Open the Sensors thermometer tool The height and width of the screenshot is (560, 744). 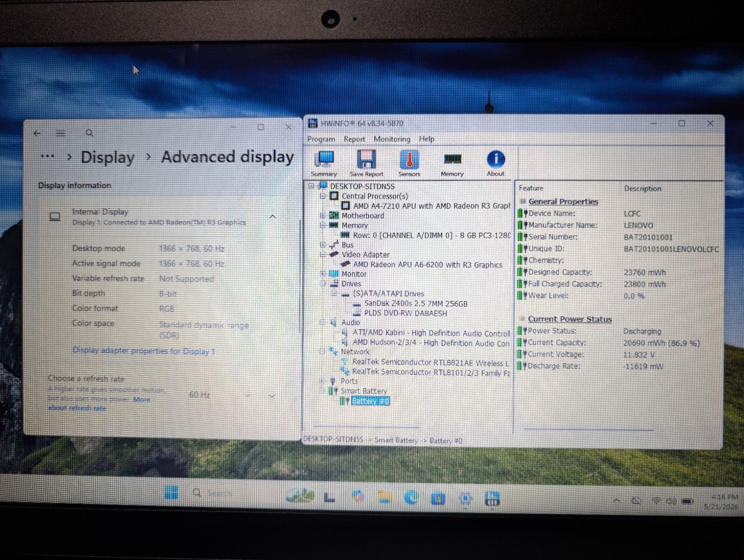coord(409,163)
